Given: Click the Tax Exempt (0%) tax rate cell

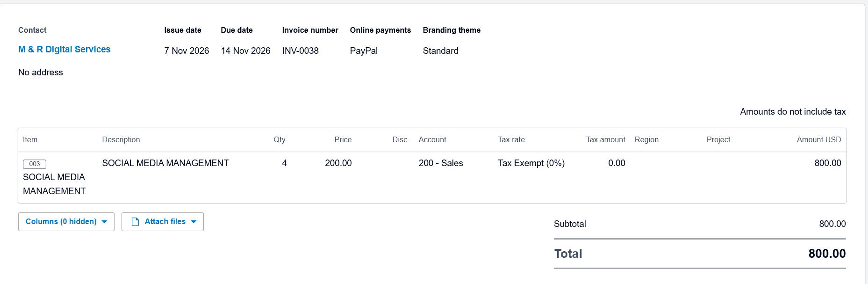Looking at the screenshot, I should 531,163.
